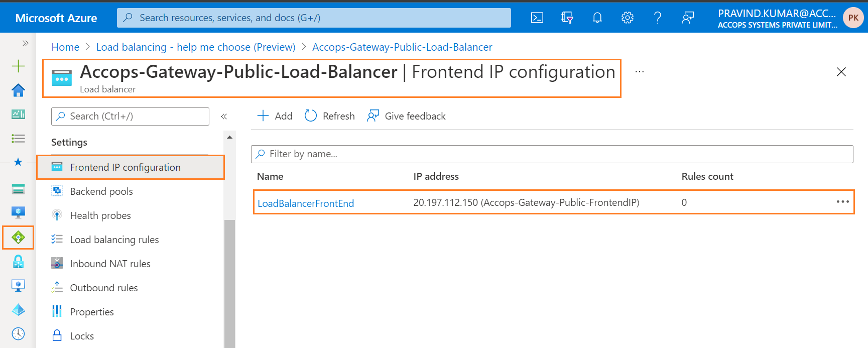Collapse the resource menu with double chevron

[x=224, y=117]
